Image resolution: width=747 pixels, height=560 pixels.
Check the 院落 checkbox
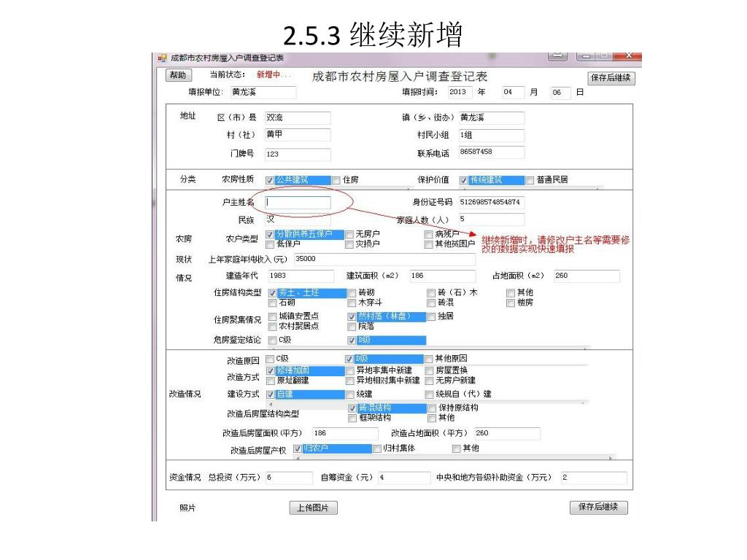pos(352,327)
